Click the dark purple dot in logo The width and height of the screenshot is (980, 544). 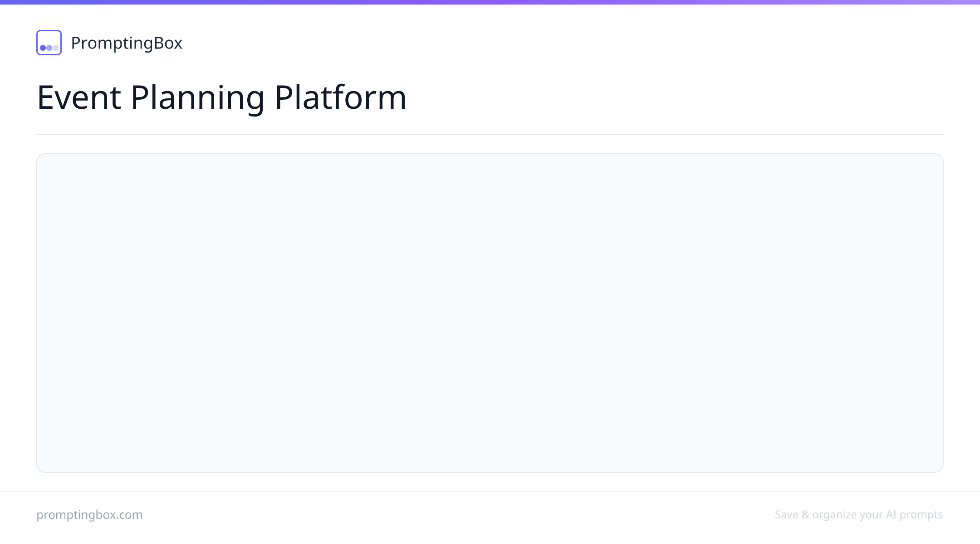click(43, 48)
